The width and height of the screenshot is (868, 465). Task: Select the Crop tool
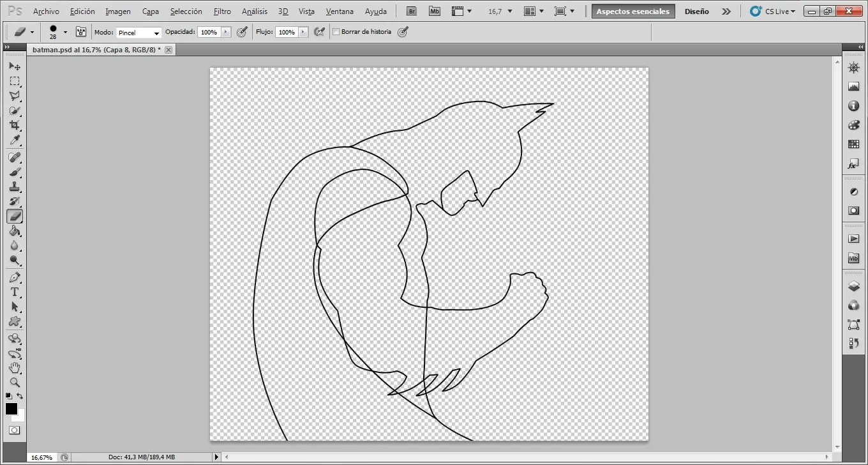14,126
